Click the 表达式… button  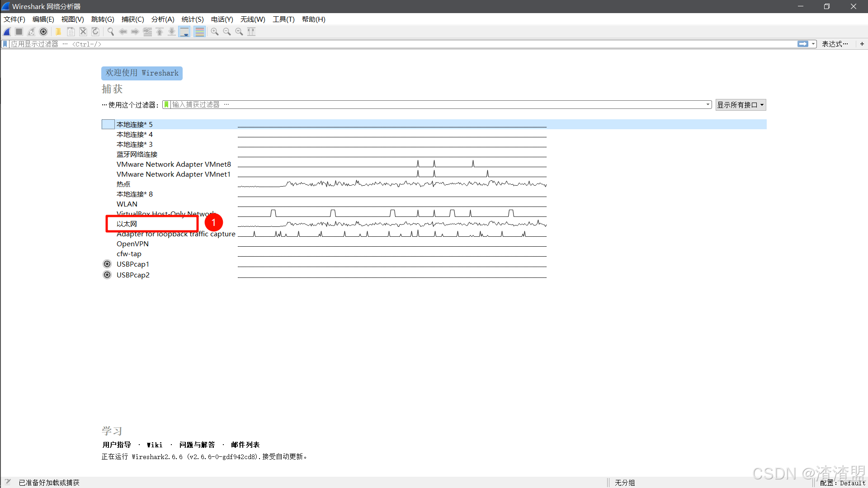835,44
